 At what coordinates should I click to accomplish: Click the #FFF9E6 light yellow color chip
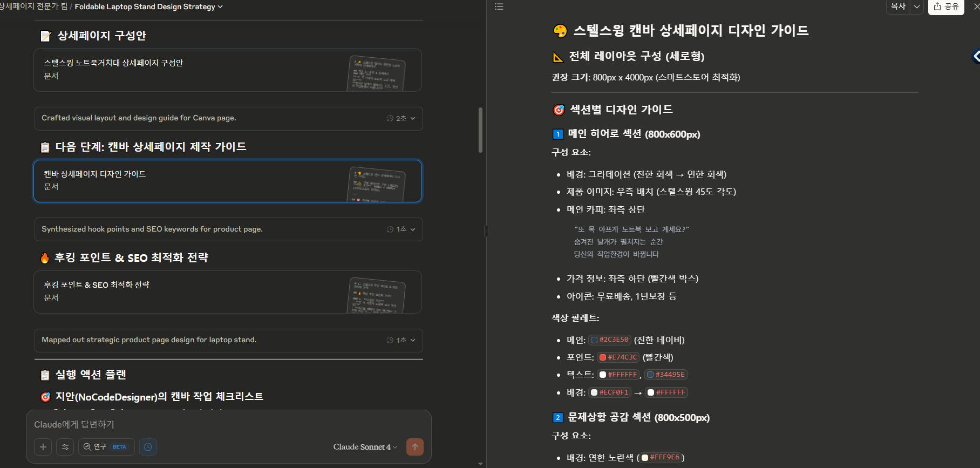tap(661, 457)
